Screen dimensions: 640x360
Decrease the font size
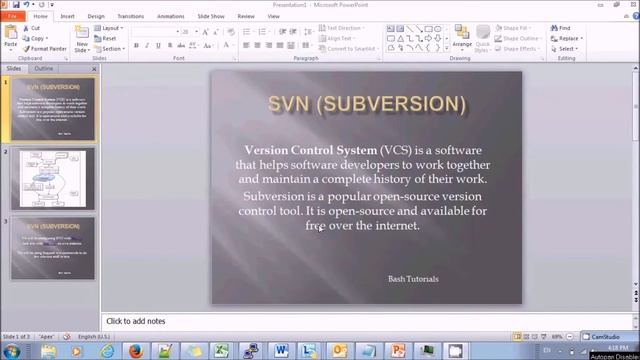click(216, 32)
